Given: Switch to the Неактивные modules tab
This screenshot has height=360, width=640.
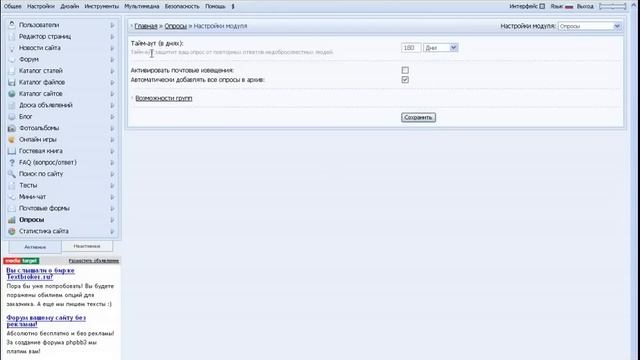Looking at the screenshot, I should coord(87,246).
